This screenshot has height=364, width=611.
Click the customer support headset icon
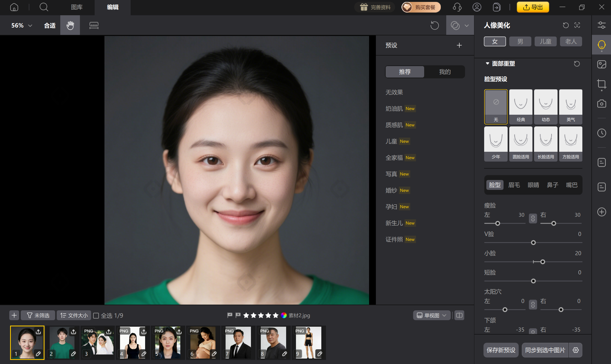[457, 7]
